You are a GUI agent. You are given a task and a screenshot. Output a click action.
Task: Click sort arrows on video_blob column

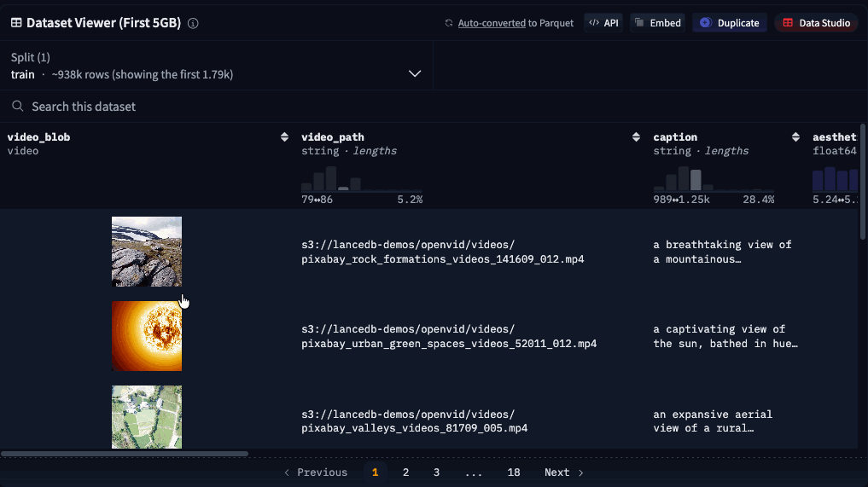[284, 137]
